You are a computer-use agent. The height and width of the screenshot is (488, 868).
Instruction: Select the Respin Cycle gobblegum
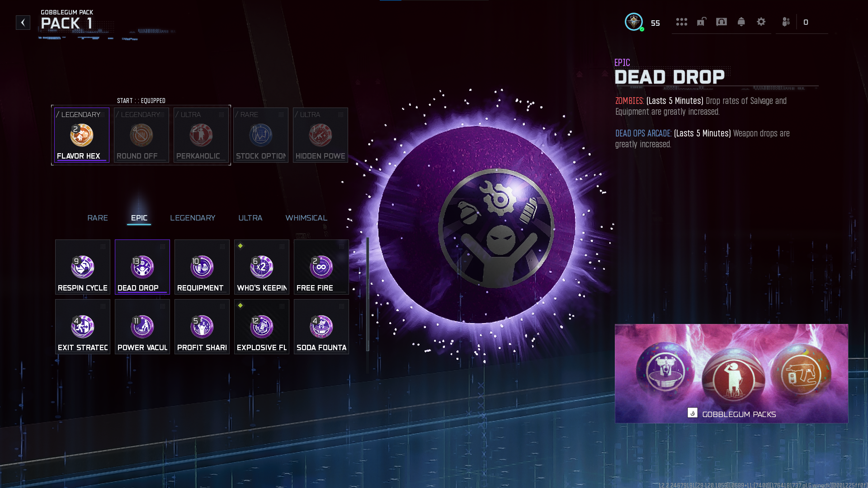click(x=82, y=267)
